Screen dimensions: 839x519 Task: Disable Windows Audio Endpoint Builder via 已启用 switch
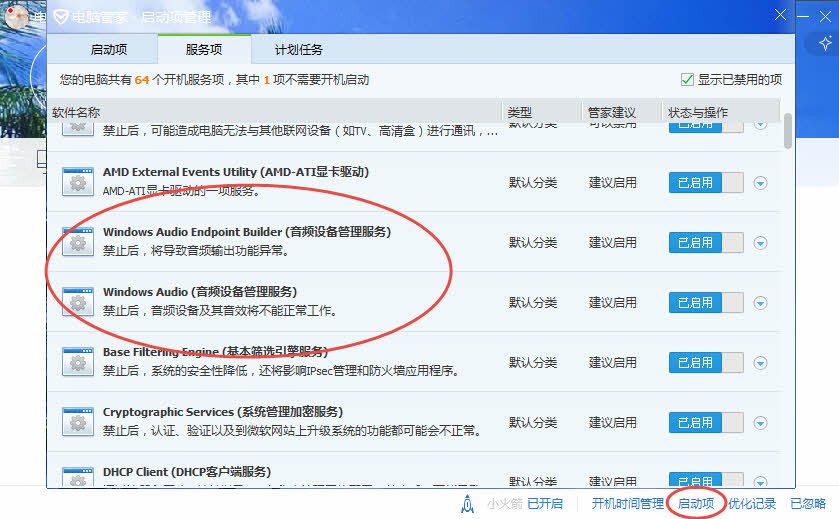pyautogui.click(x=706, y=242)
